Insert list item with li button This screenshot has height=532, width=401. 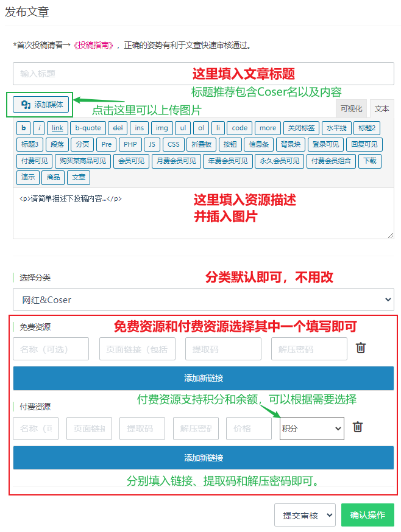coord(218,128)
